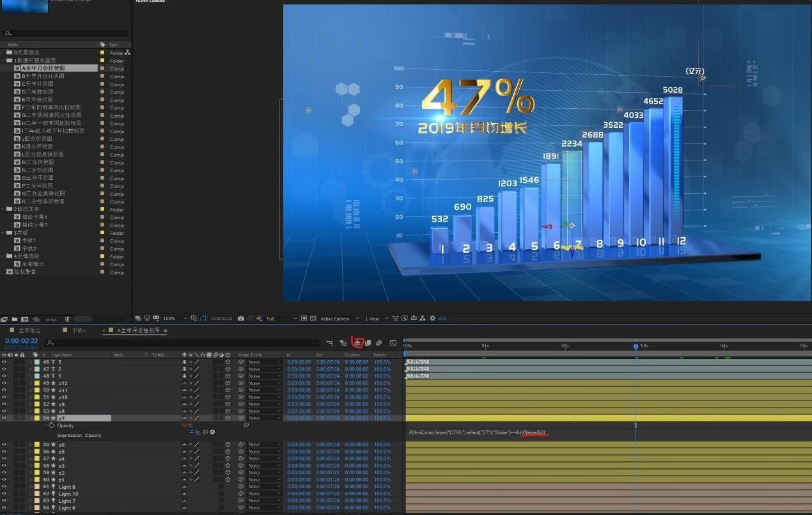This screenshot has height=515, width=812.
Task: Click the Project panel search field
Action: [x=66, y=33]
